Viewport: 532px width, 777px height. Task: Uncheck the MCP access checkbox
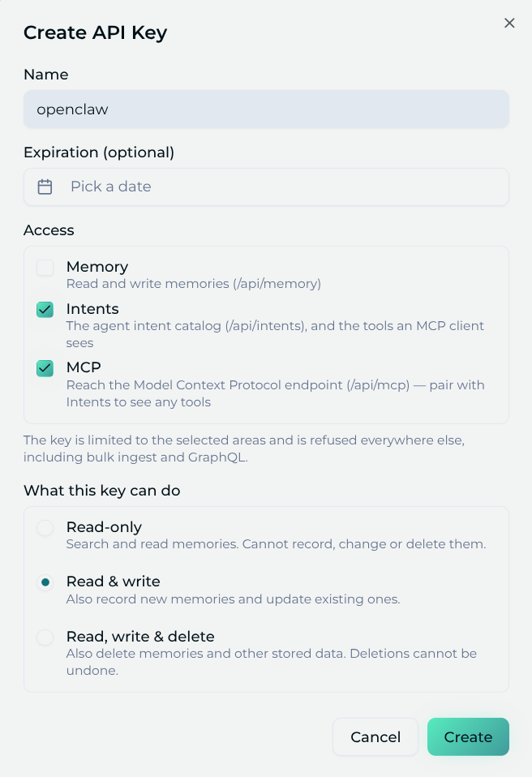45,368
